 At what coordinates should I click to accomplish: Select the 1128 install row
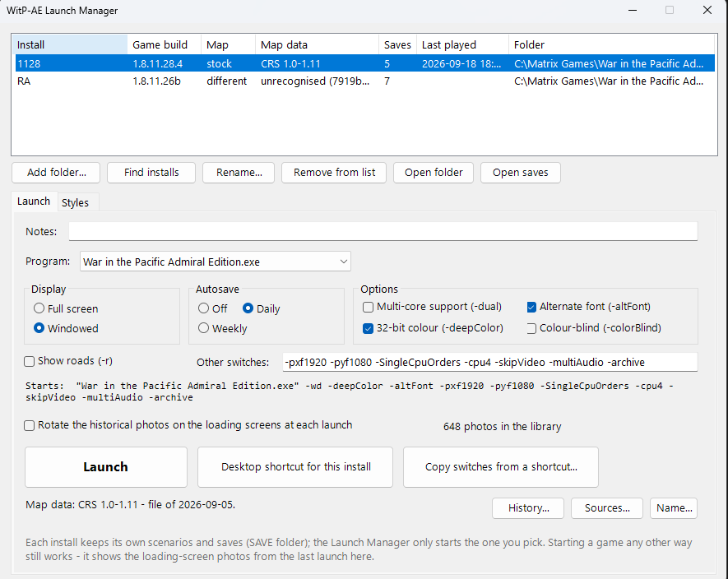(365, 63)
